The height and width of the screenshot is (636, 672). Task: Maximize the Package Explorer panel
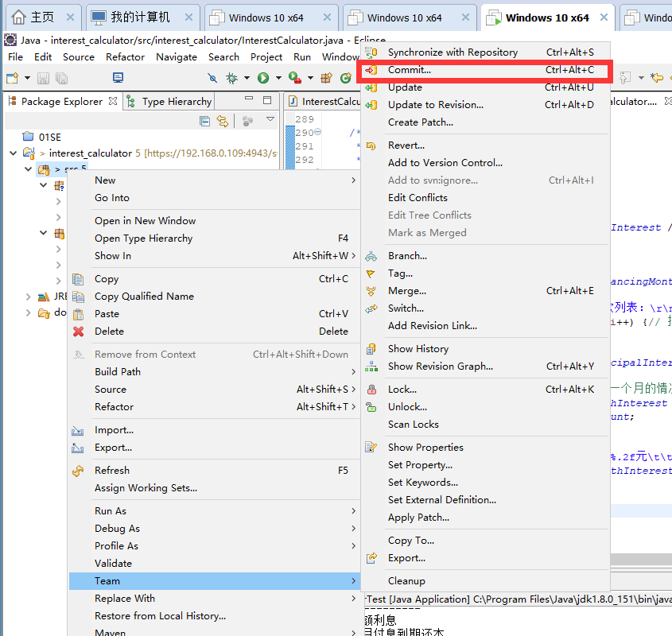tap(267, 100)
